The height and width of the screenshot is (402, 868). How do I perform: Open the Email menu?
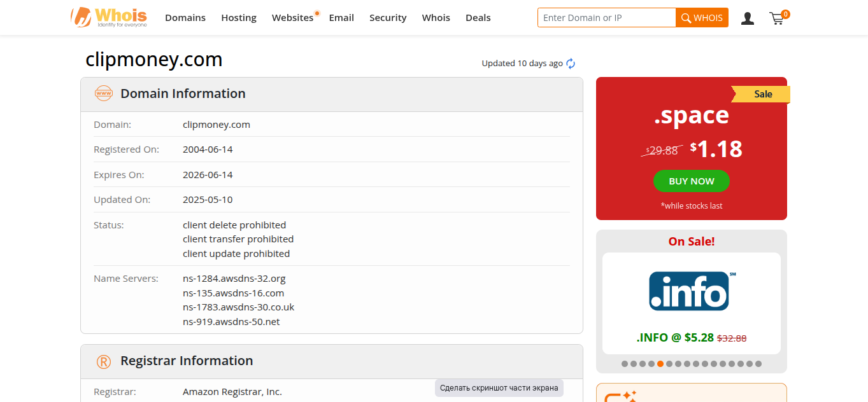(x=341, y=18)
